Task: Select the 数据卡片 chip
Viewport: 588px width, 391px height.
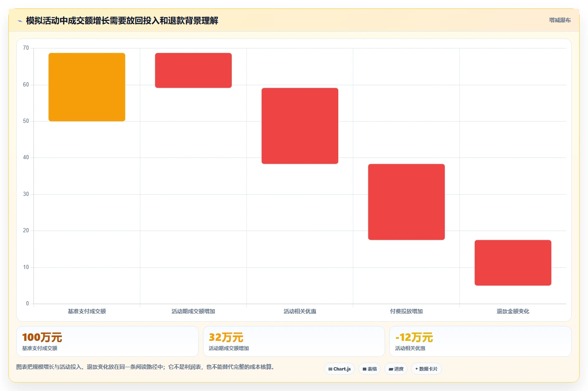Action: click(x=426, y=369)
